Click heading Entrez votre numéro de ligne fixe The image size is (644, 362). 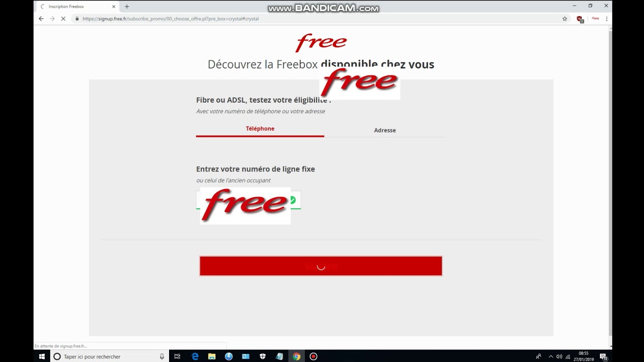tap(256, 169)
